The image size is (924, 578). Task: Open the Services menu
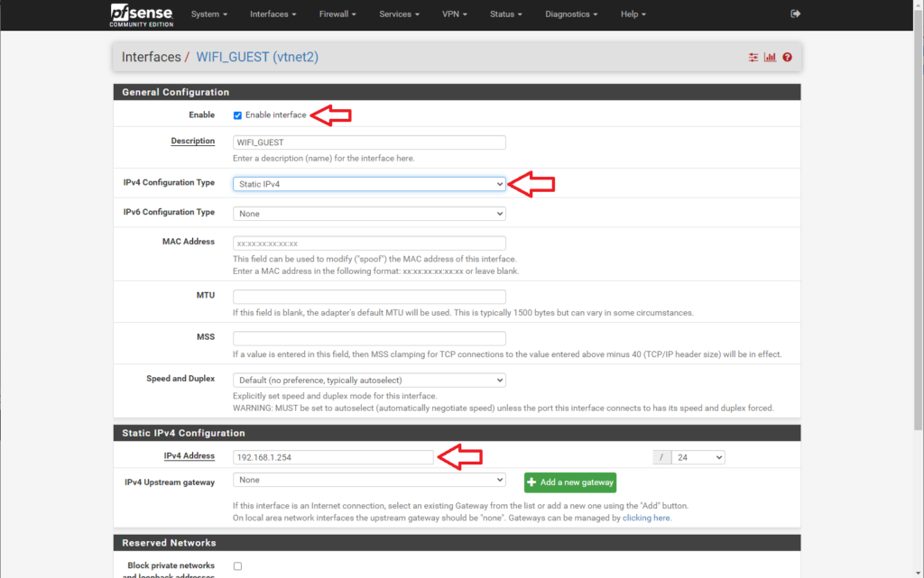pyautogui.click(x=399, y=14)
